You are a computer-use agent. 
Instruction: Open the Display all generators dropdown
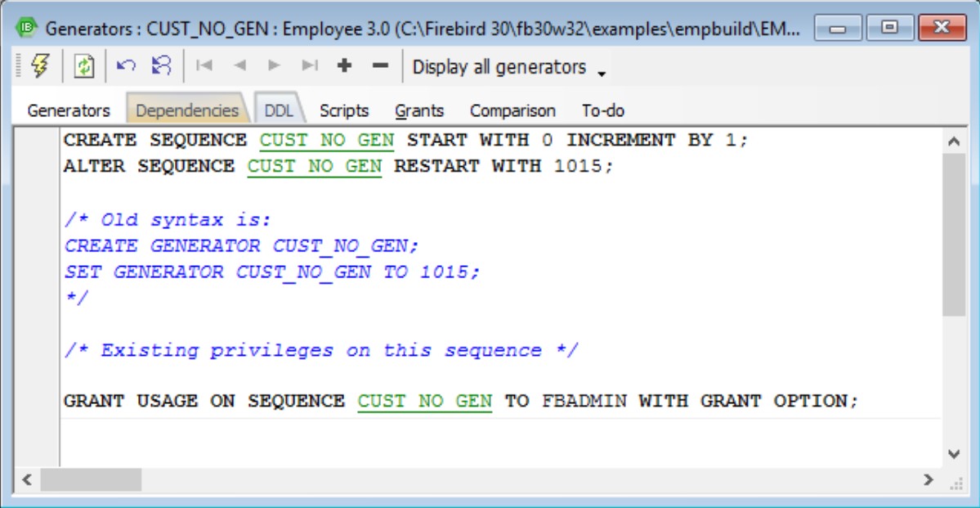[508, 68]
